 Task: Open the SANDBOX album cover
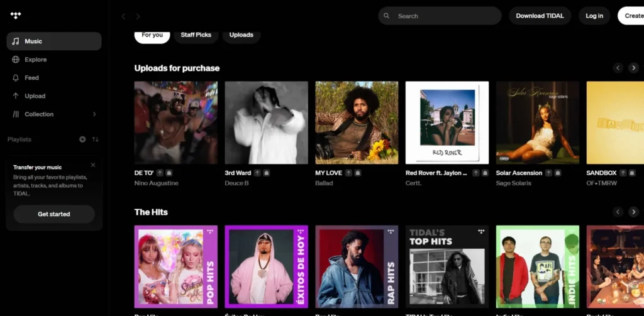[x=615, y=123]
